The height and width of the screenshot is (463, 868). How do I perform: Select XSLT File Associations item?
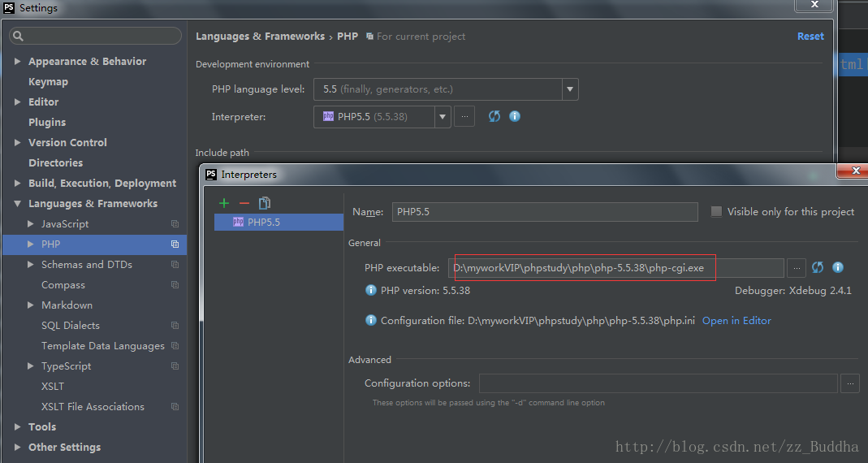pyautogui.click(x=93, y=406)
